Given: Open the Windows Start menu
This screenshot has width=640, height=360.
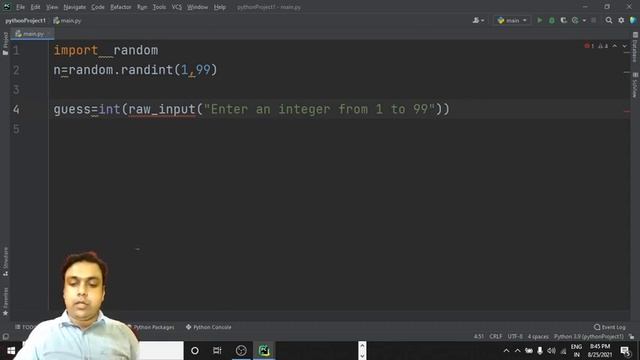Looking at the screenshot, I should tap(11, 351).
